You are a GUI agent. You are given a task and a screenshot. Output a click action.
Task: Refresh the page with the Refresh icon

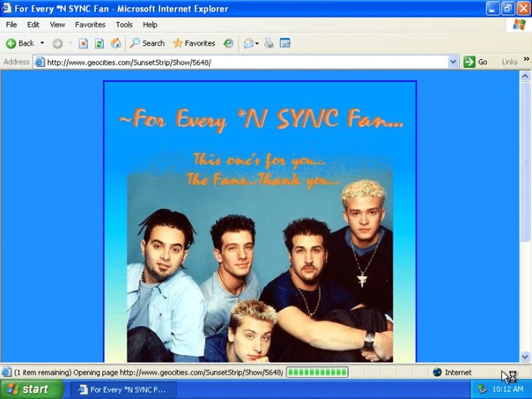click(x=99, y=43)
